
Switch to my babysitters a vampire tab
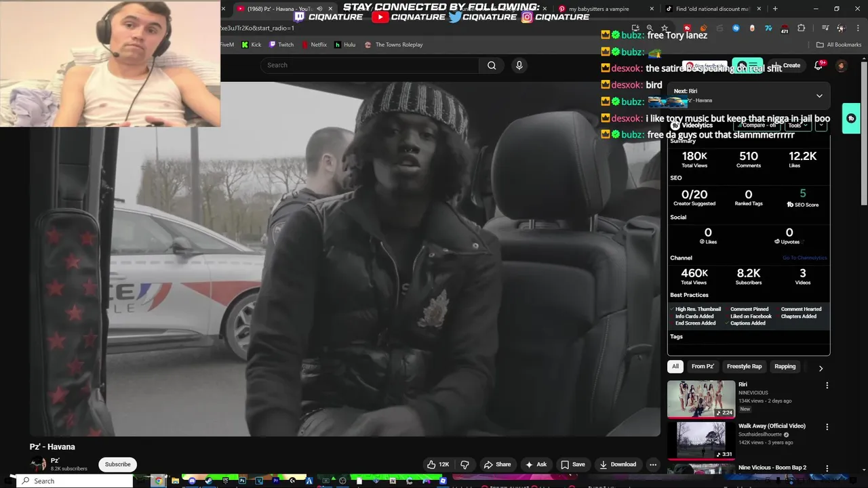click(599, 9)
